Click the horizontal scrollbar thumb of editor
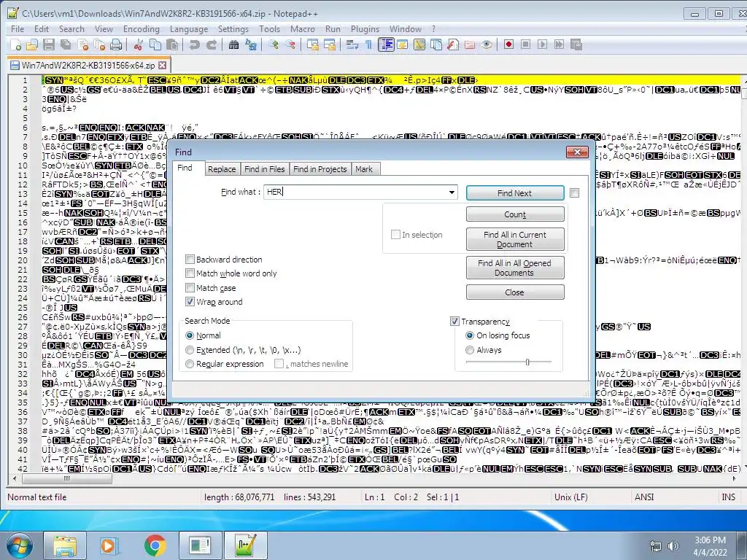 click(x=67, y=478)
